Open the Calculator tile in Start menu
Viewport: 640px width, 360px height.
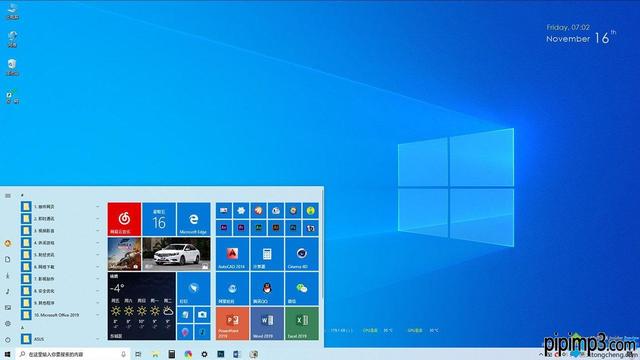click(x=267, y=254)
